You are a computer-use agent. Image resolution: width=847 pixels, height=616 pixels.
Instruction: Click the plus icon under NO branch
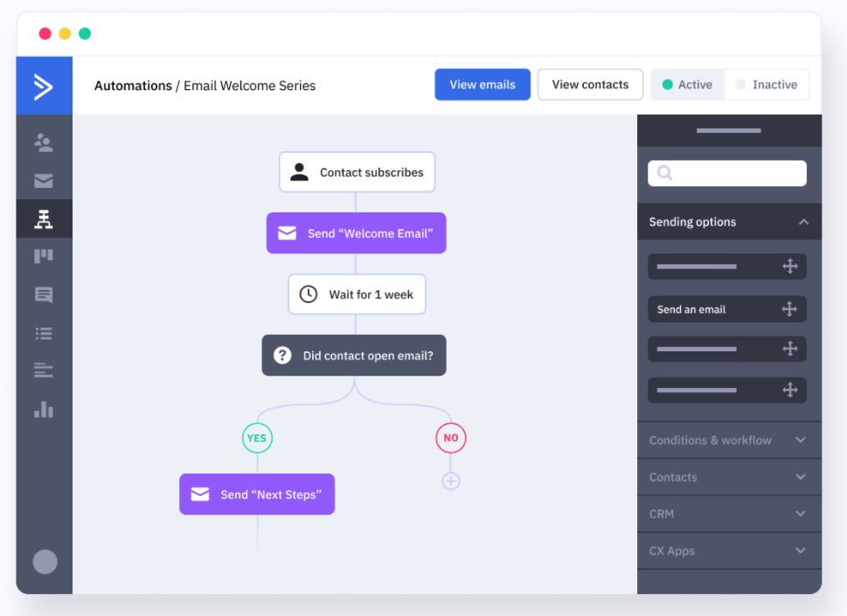pyautogui.click(x=450, y=481)
